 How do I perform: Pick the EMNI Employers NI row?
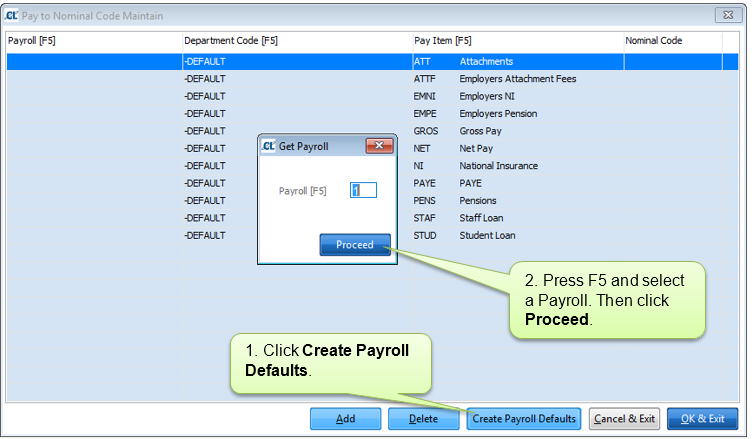tap(498, 96)
